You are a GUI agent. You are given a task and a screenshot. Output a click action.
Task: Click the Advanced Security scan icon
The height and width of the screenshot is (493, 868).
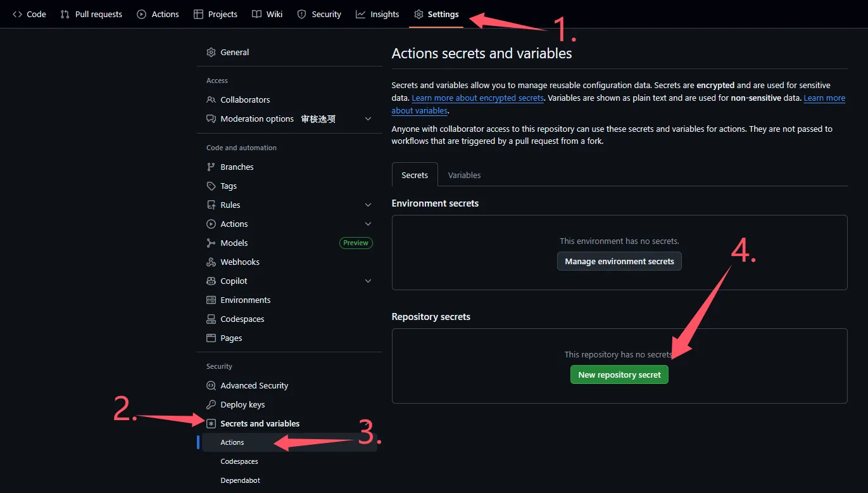(x=211, y=386)
